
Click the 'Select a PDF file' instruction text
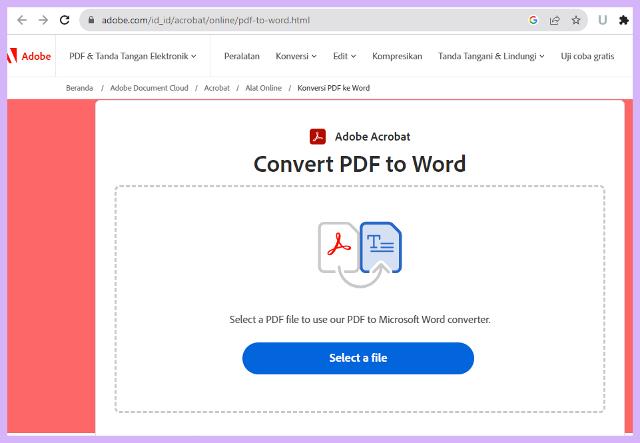point(360,319)
